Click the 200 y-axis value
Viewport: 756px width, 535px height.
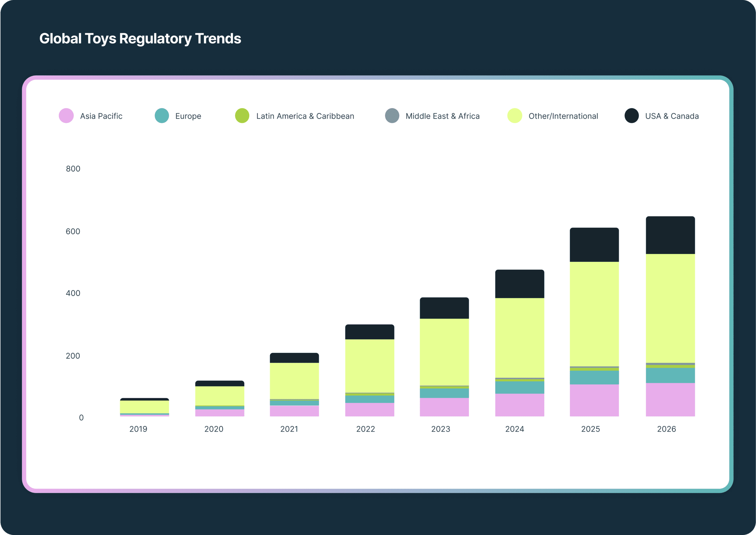[x=73, y=356]
